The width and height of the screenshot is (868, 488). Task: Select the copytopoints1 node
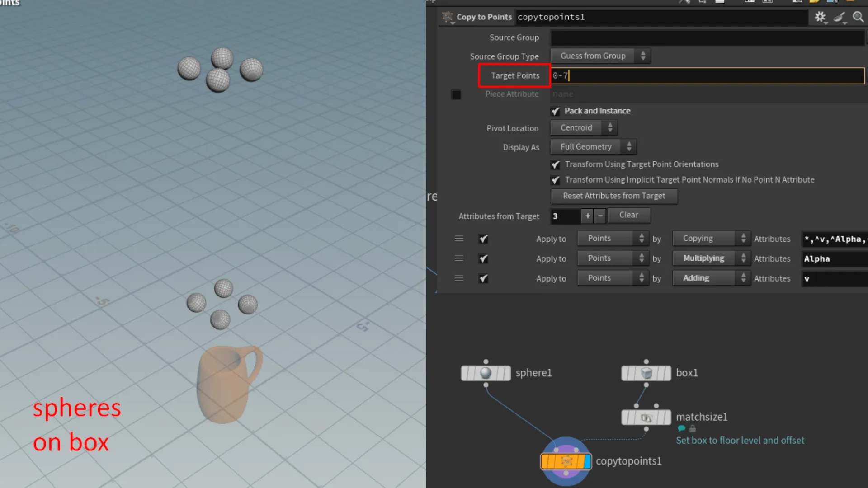click(566, 461)
